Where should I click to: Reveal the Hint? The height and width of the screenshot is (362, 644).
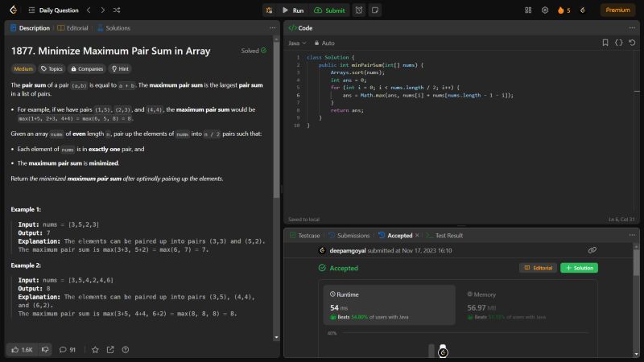click(120, 68)
